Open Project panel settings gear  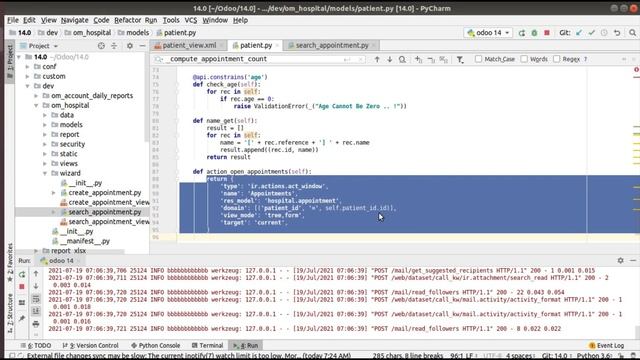coord(130,46)
